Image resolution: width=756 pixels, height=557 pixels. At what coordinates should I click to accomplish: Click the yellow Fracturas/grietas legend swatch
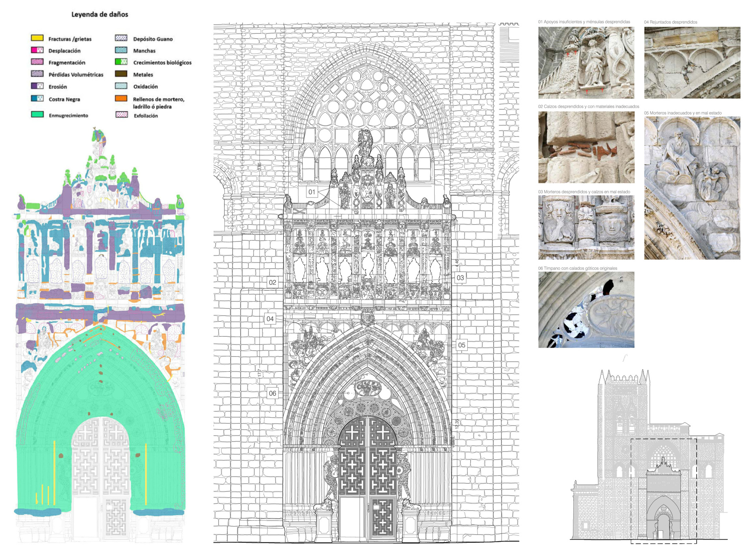37,38
